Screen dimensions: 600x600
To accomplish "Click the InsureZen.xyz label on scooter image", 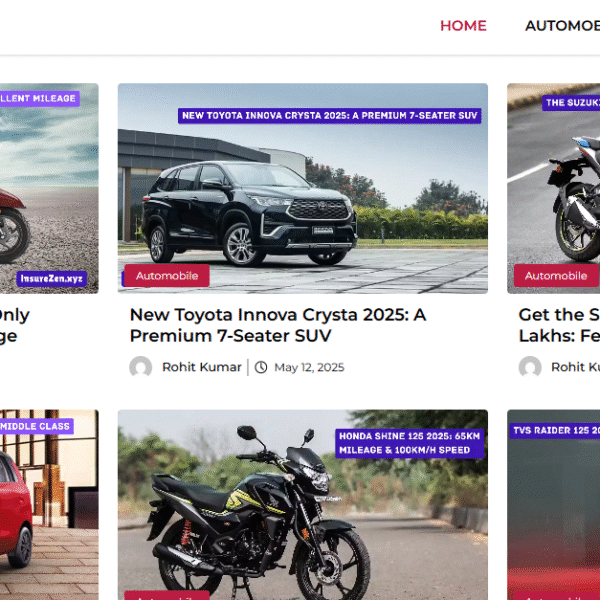I will (x=52, y=279).
